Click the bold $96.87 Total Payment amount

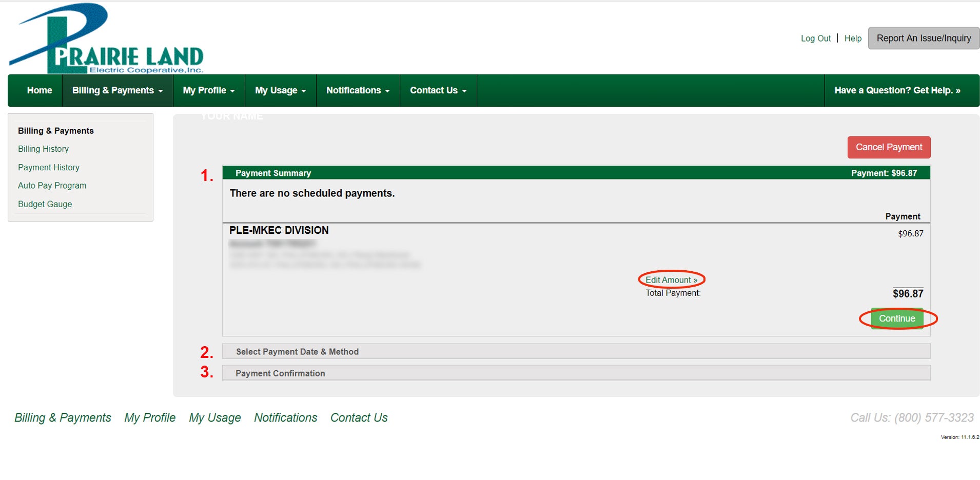pyautogui.click(x=908, y=293)
